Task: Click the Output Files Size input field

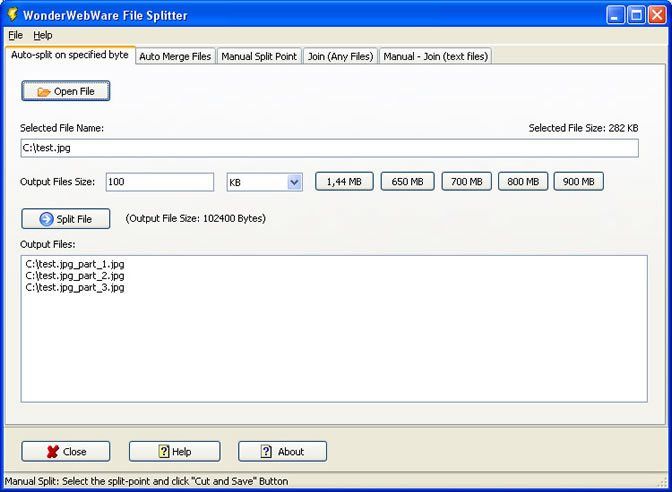Action: coord(159,182)
